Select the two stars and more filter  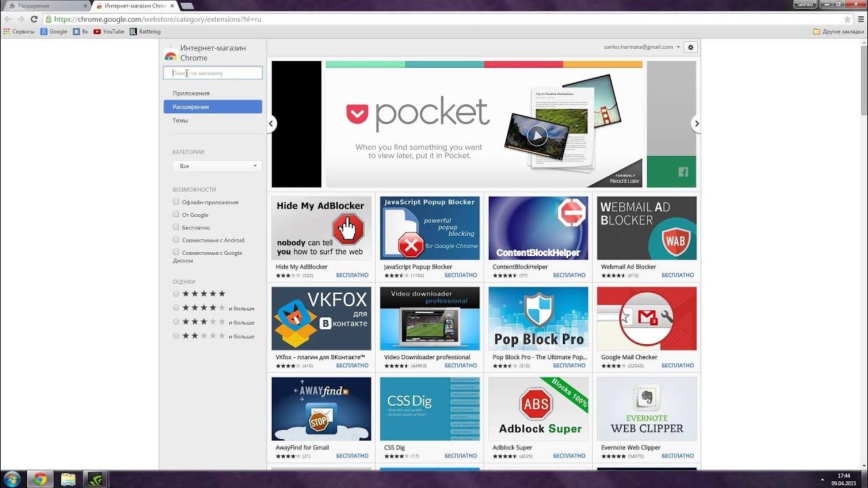click(x=176, y=335)
